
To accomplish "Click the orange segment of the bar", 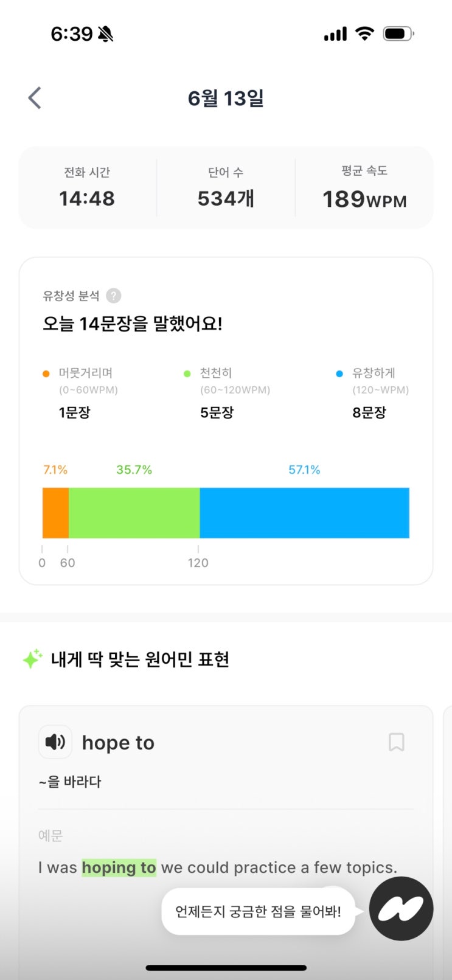I will pos(55,513).
